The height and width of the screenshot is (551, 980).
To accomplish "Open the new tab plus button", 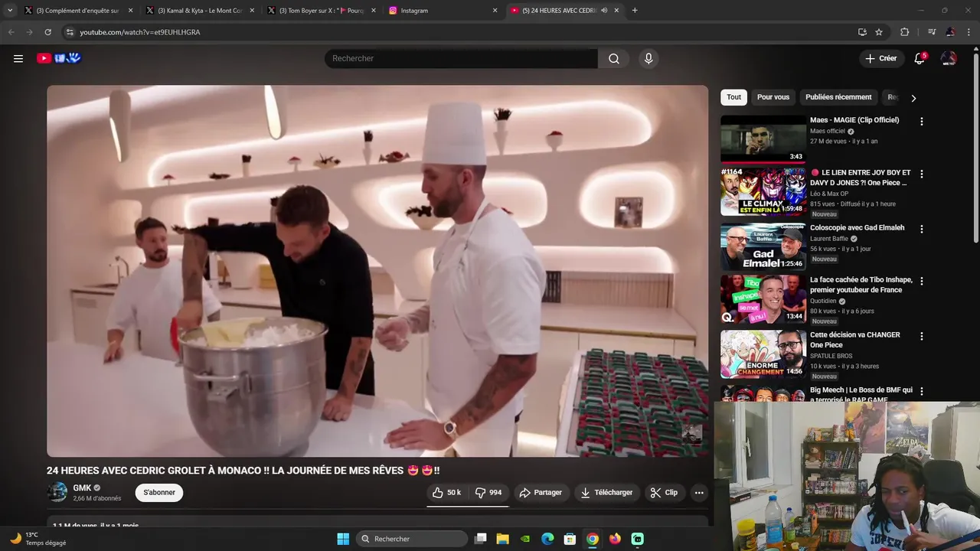I will coord(635,11).
